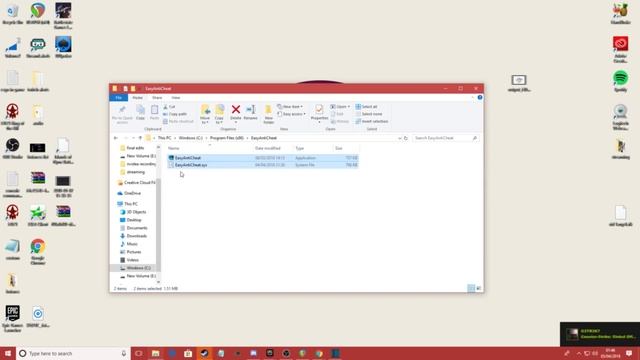640x360 pixels.
Task: Click Copy path in the Clipboard group
Action: coord(175,114)
